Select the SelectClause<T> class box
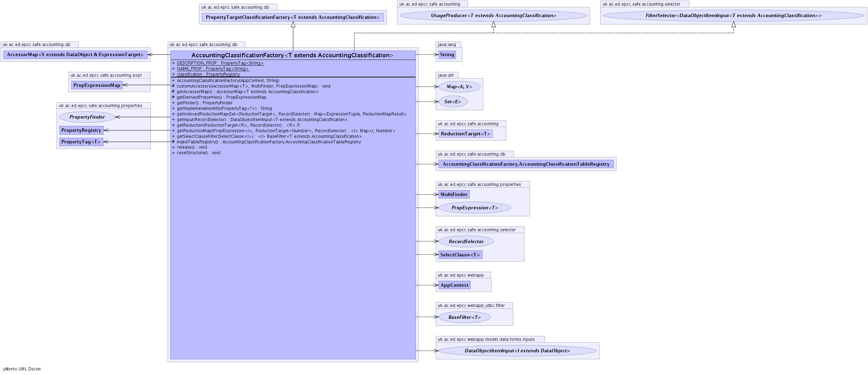This screenshot has height=375, width=868. [460, 255]
